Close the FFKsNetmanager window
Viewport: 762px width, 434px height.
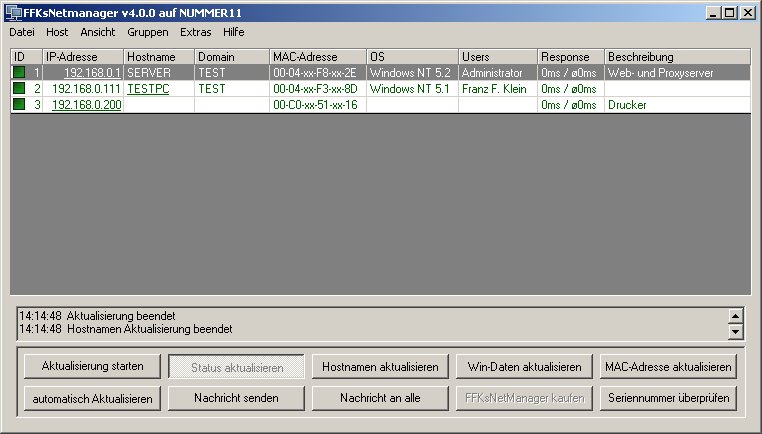(747, 13)
